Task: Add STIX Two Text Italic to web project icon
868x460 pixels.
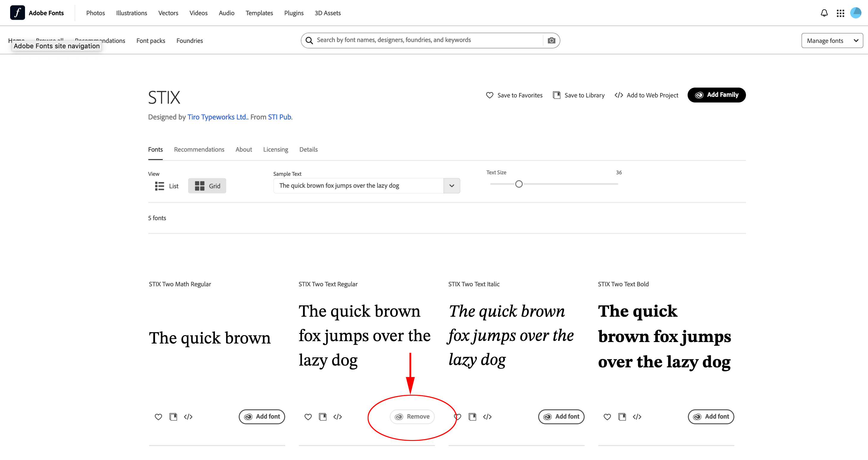Action: point(487,417)
